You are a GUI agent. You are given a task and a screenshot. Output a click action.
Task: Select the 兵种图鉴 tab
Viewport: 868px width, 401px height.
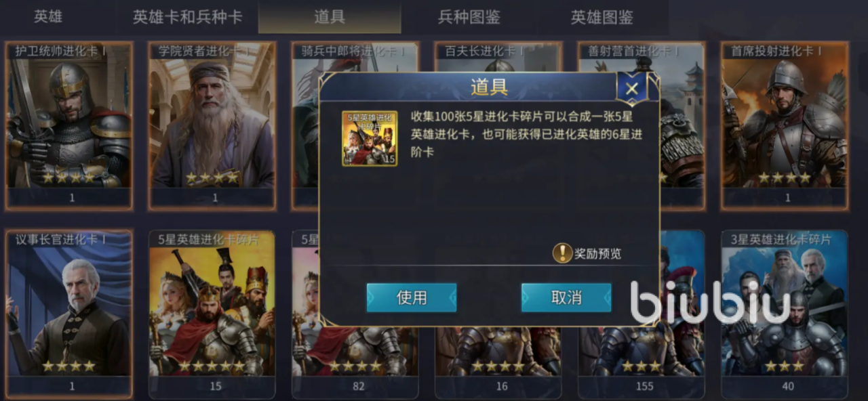click(469, 17)
